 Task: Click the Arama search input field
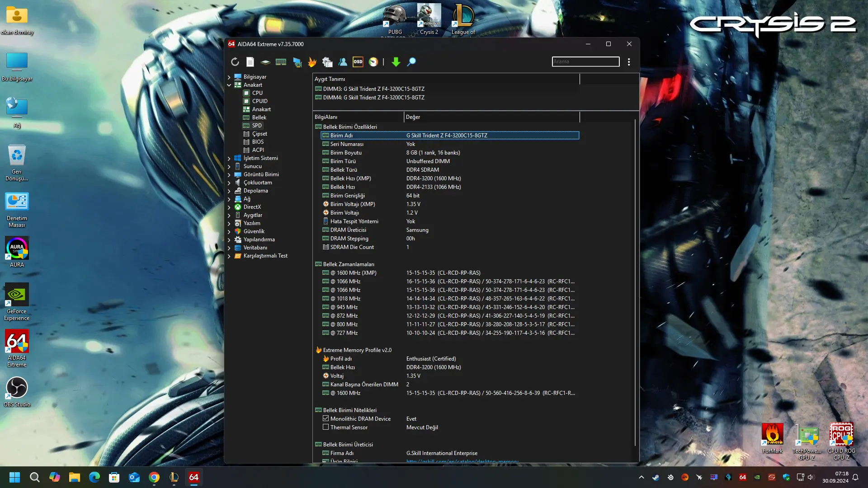point(585,61)
